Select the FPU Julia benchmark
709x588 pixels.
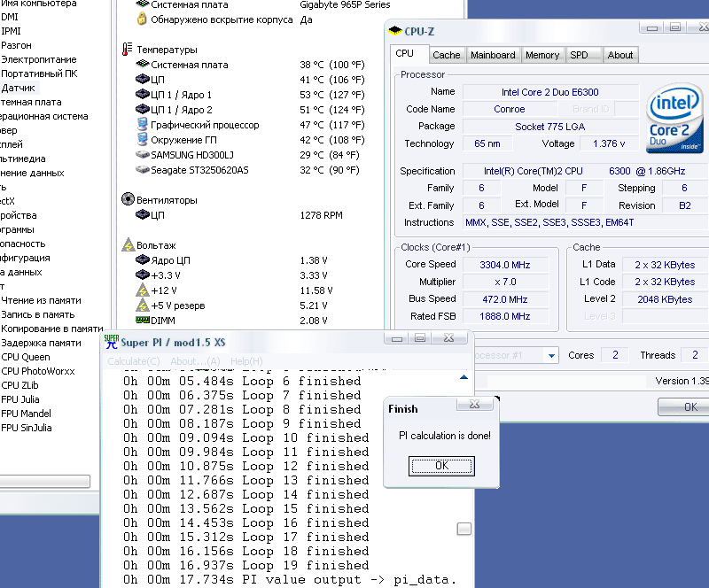pos(19,399)
